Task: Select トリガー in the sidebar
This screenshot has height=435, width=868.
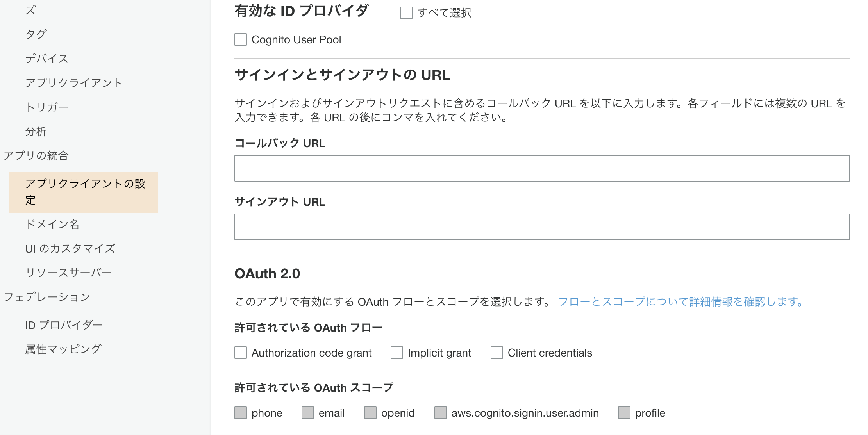Action: [x=47, y=107]
